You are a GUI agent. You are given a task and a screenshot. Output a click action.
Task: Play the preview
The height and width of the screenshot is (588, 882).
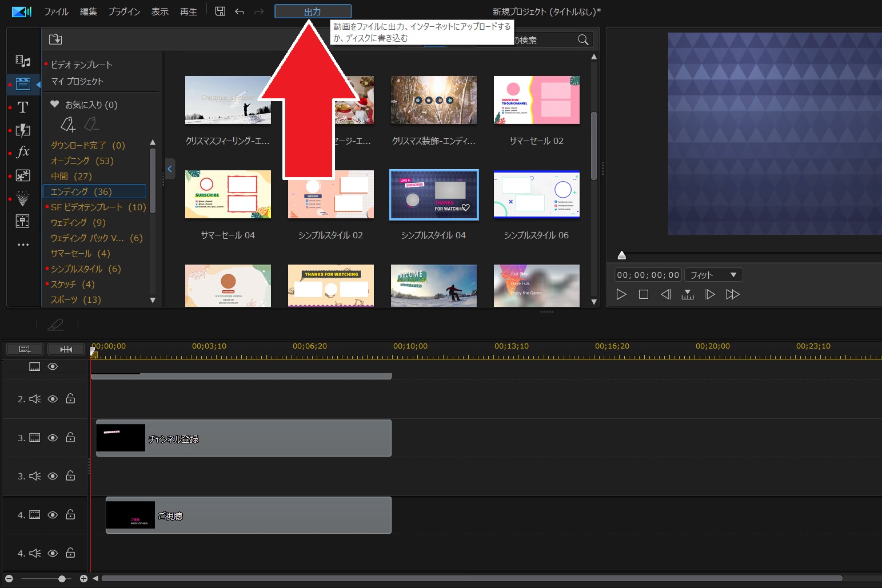coord(621,294)
